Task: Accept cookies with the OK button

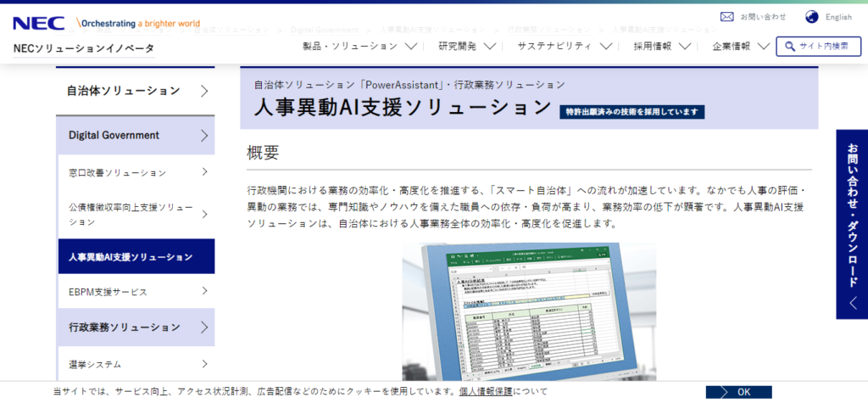Action: coord(738,392)
